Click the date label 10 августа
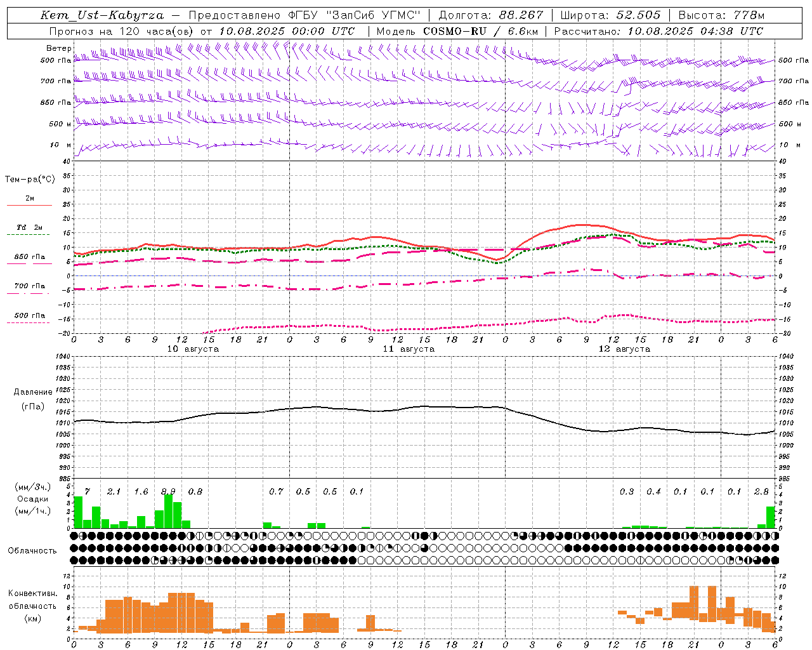Viewport: 812px width, 650px height. pyautogui.click(x=193, y=349)
